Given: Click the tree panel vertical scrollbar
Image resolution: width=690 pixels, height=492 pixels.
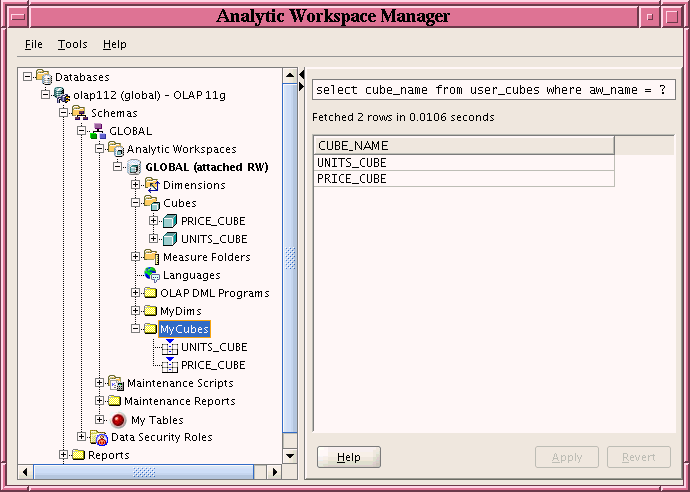Looking at the screenshot, I should [x=291, y=258].
